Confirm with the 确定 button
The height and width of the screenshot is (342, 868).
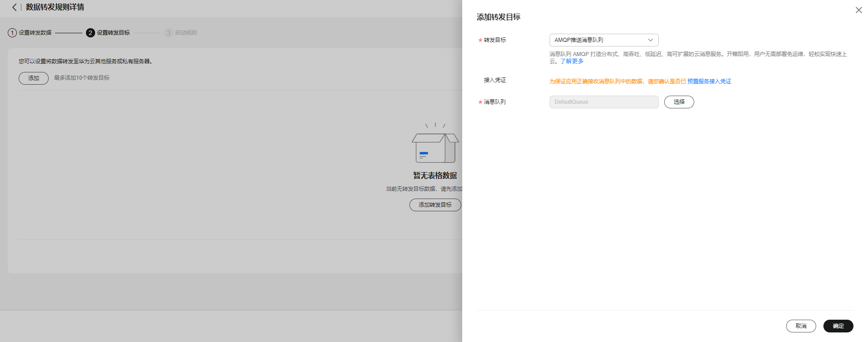(x=838, y=326)
